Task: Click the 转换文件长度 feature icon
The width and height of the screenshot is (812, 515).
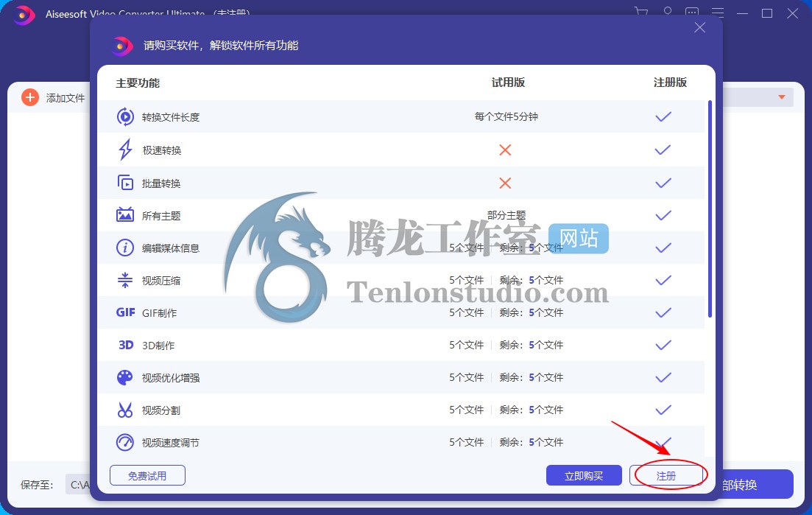Action: pos(125,116)
